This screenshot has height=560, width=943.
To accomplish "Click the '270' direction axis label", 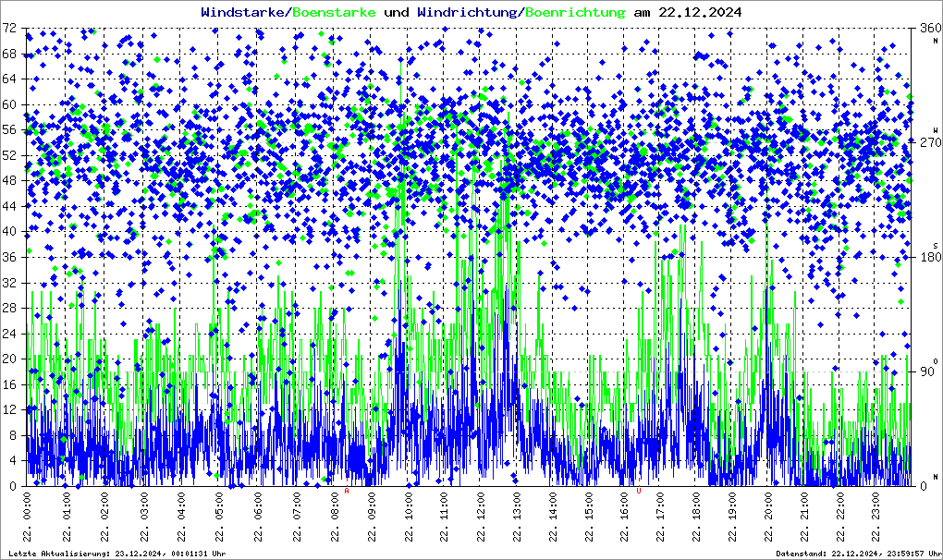I will click(x=930, y=142).
